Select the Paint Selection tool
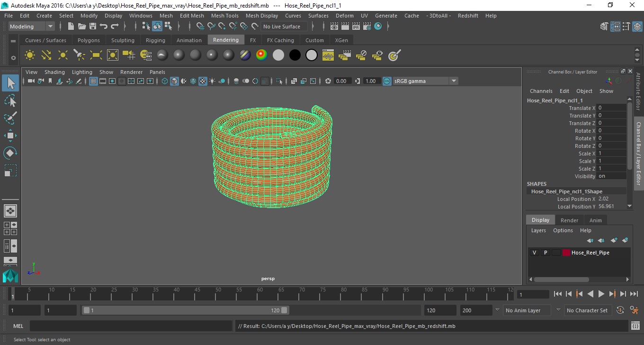This screenshot has height=345, width=644. pos(10,118)
